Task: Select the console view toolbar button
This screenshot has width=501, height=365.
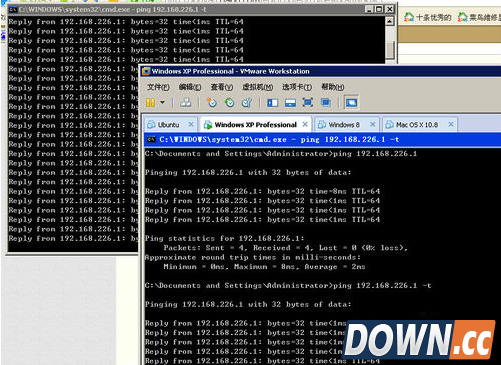Action: (x=351, y=103)
